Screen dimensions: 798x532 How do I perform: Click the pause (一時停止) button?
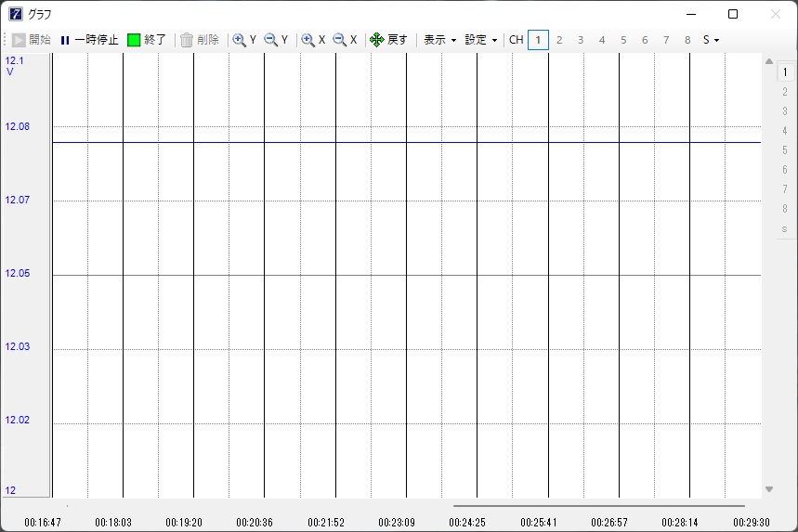click(x=89, y=40)
